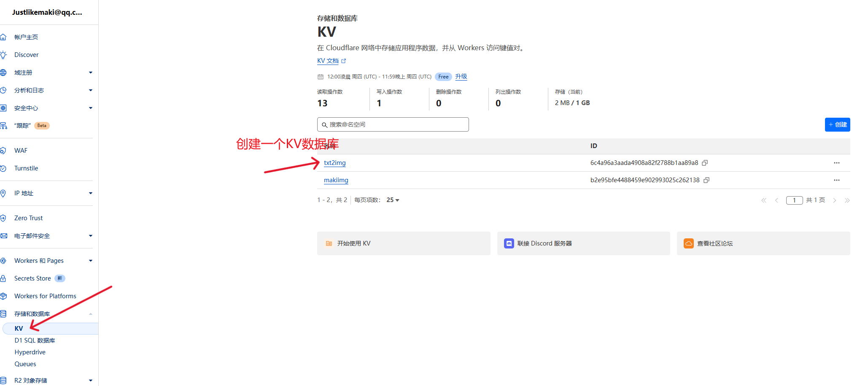Click the 域注册 globe icon
The image size is (868, 386).
tap(3, 73)
